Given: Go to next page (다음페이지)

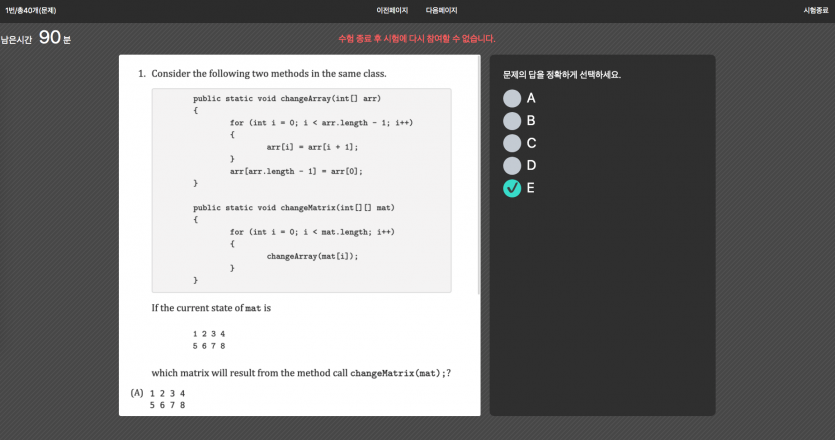Looking at the screenshot, I should pos(441,11).
